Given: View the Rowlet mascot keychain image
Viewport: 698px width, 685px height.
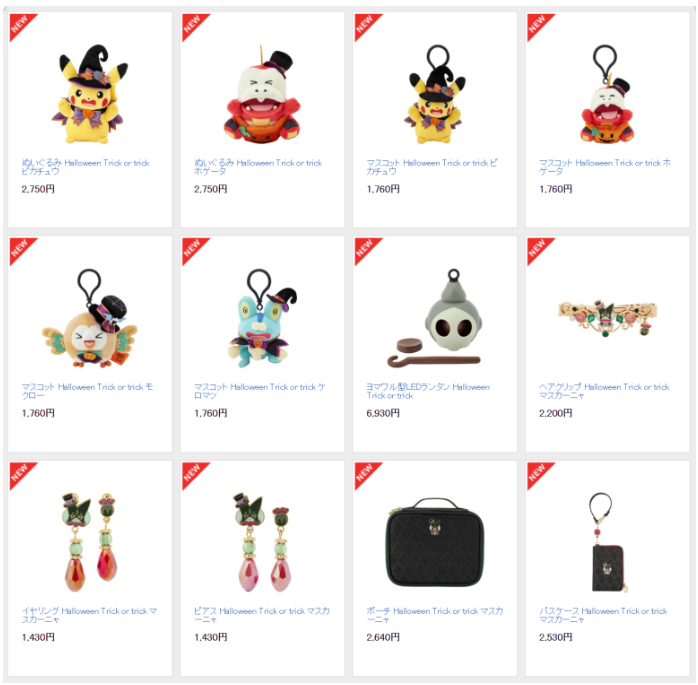Looking at the screenshot, I should 89,318.
